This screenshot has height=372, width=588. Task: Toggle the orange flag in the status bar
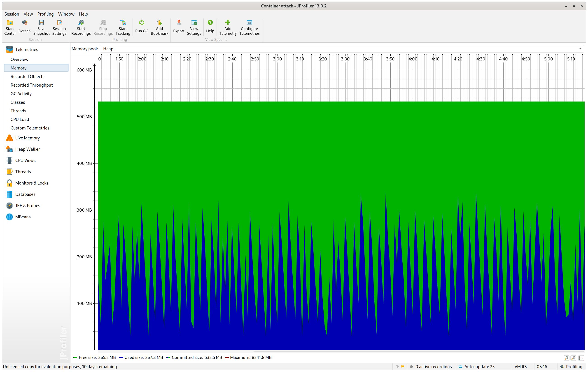tap(402, 367)
